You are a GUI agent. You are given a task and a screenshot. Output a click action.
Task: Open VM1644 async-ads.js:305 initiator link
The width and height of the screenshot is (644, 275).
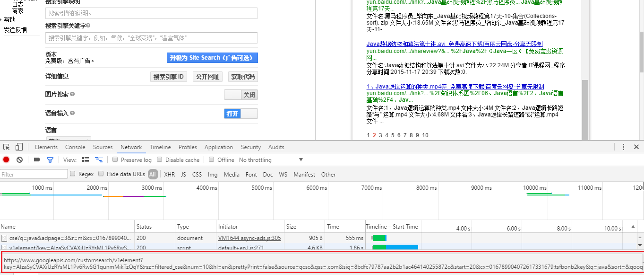click(x=249, y=238)
